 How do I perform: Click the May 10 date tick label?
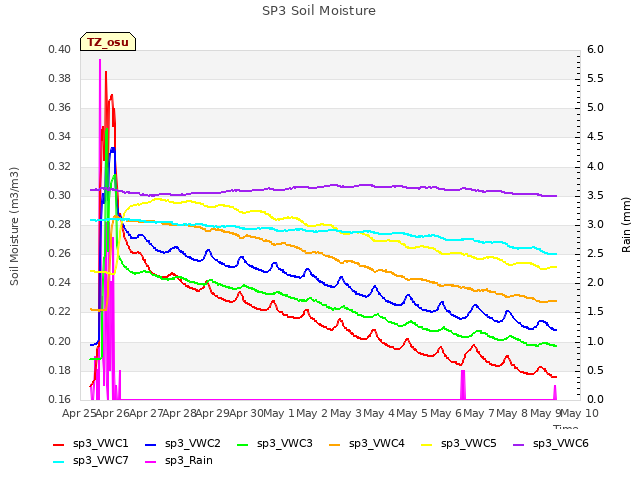[579, 413]
